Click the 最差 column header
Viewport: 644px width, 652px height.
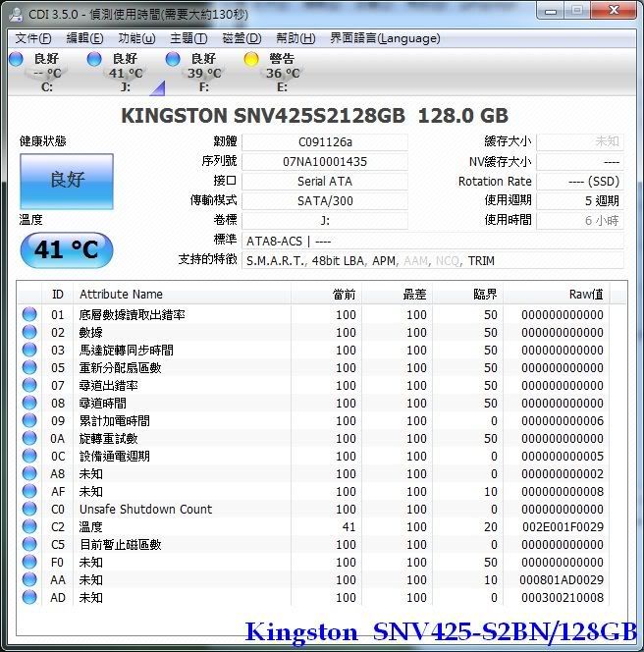tap(397, 294)
